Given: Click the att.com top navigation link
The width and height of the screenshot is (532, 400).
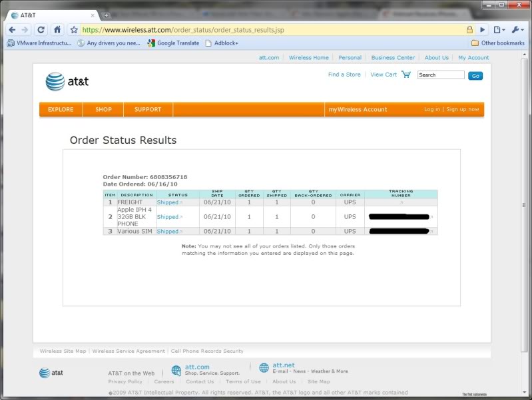Looking at the screenshot, I should pyautogui.click(x=269, y=58).
